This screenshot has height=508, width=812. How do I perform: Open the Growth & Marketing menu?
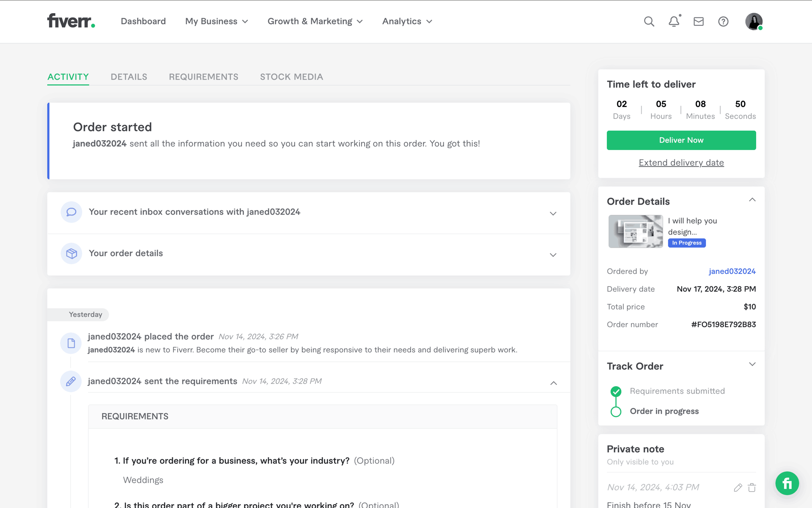(315, 21)
